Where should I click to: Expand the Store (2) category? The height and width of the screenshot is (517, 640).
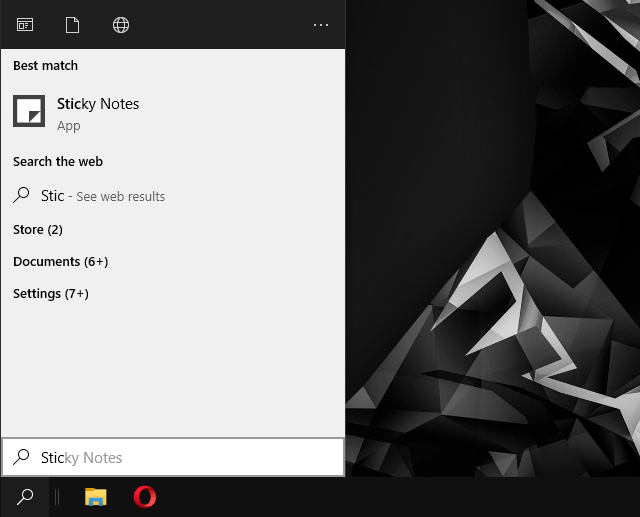(38, 230)
